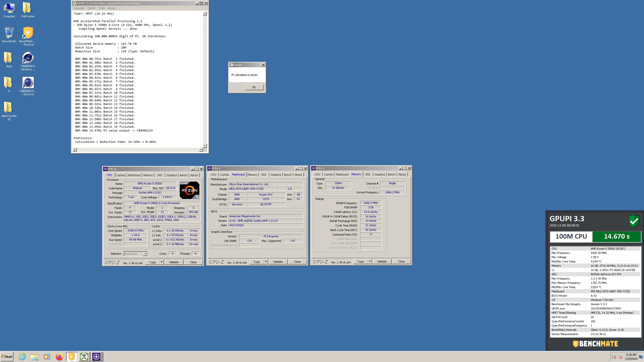
Task: Launch the BenchMate shortcut on desktop
Action: pos(28,36)
